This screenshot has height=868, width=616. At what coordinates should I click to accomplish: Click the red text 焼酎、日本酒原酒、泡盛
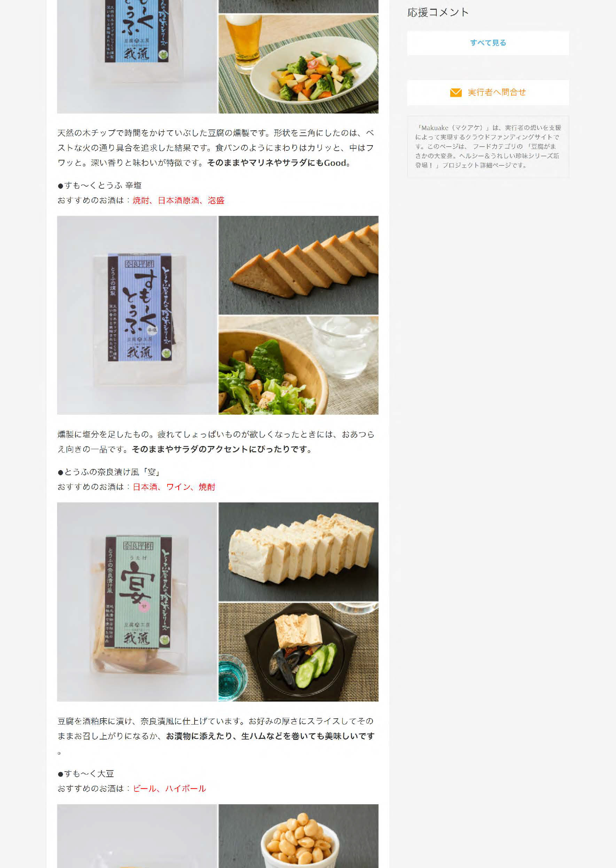coord(178,200)
